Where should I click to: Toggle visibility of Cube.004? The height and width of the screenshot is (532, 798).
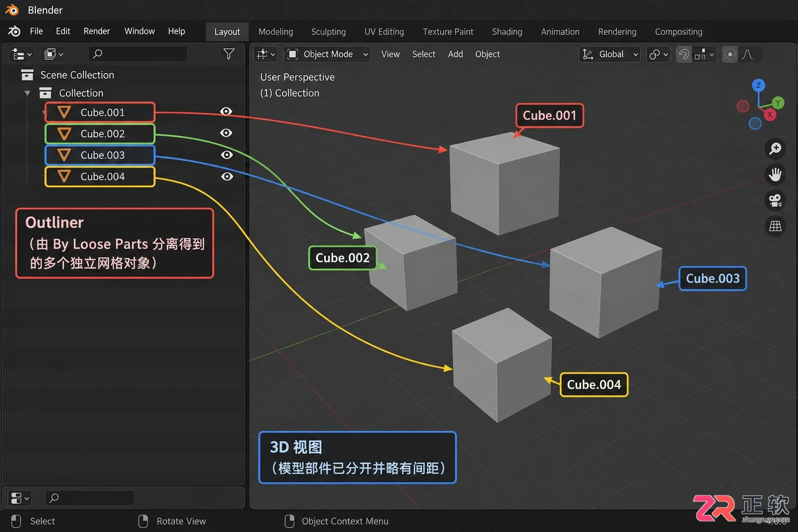[x=227, y=176]
